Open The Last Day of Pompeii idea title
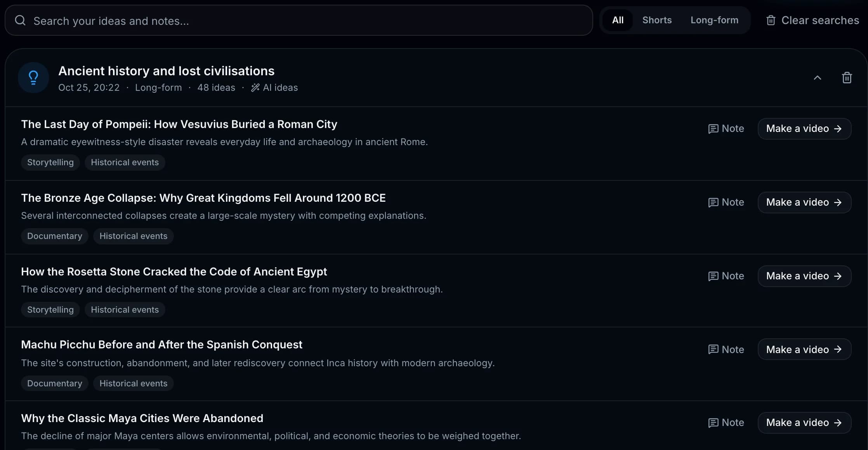The height and width of the screenshot is (450, 868). 179,124
